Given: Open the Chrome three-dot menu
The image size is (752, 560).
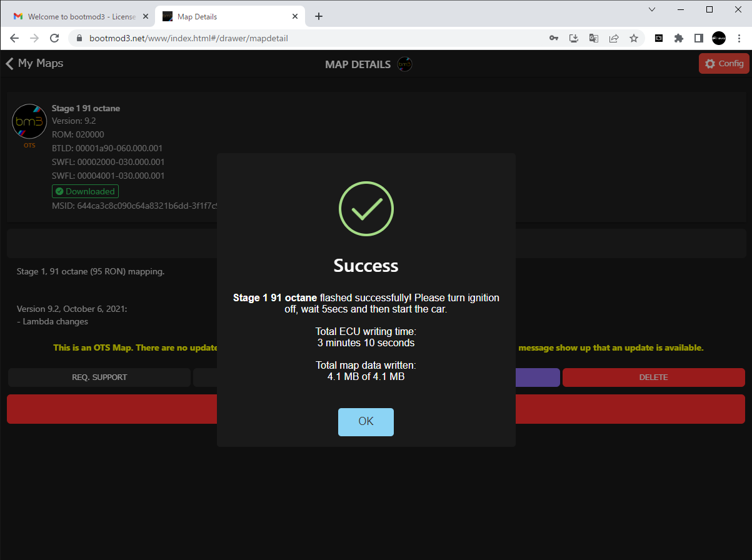Looking at the screenshot, I should click(x=739, y=38).
